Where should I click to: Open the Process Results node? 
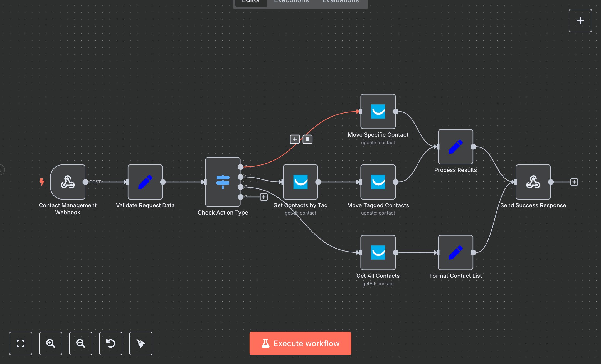pos(455,147)
